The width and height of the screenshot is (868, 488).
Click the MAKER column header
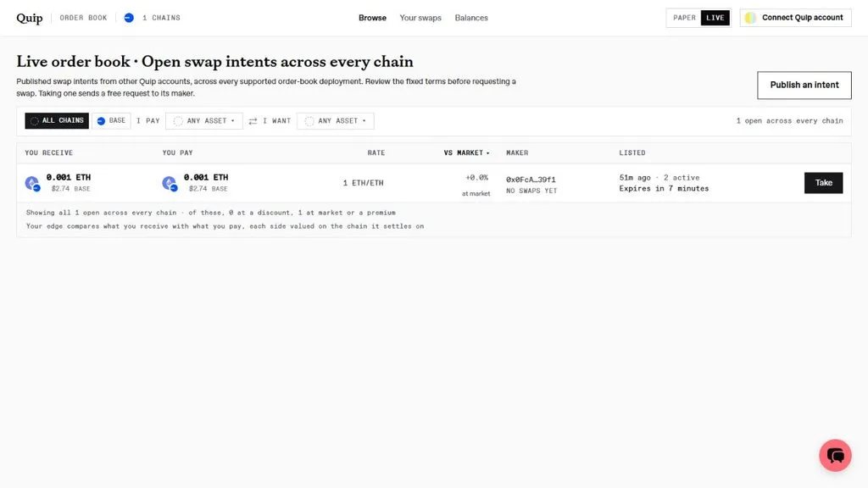(x=517, y=152)
